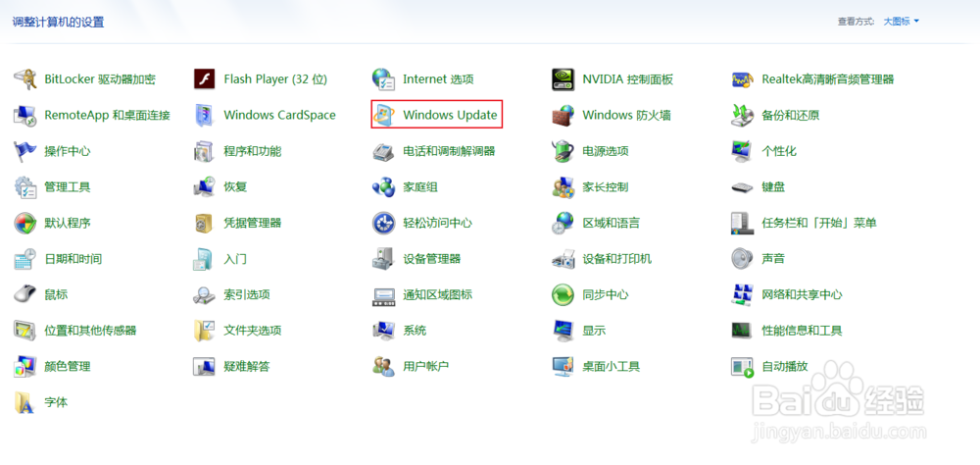Click the Windows CardSpace icon
The image size is (980, 465).
[205, 115]
